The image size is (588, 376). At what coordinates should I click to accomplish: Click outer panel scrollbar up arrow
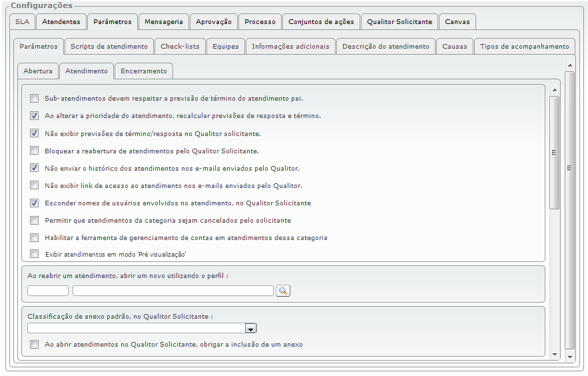pos(570,66)
